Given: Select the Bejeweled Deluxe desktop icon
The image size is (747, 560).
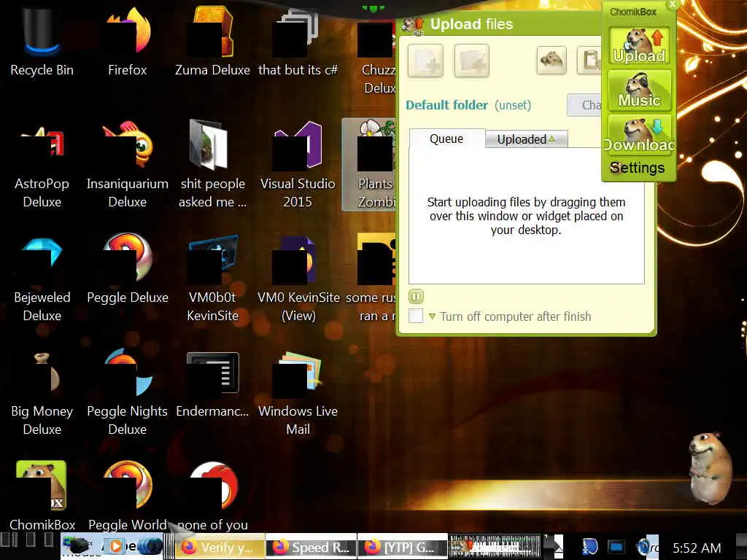Looking at the screenshot, I should 42,279.
